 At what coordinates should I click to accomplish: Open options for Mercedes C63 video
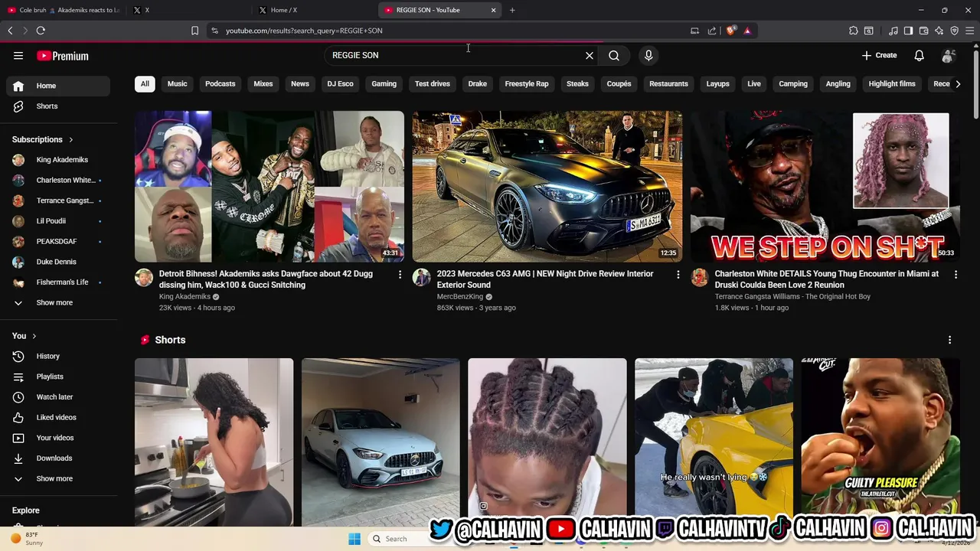[678, 274]
